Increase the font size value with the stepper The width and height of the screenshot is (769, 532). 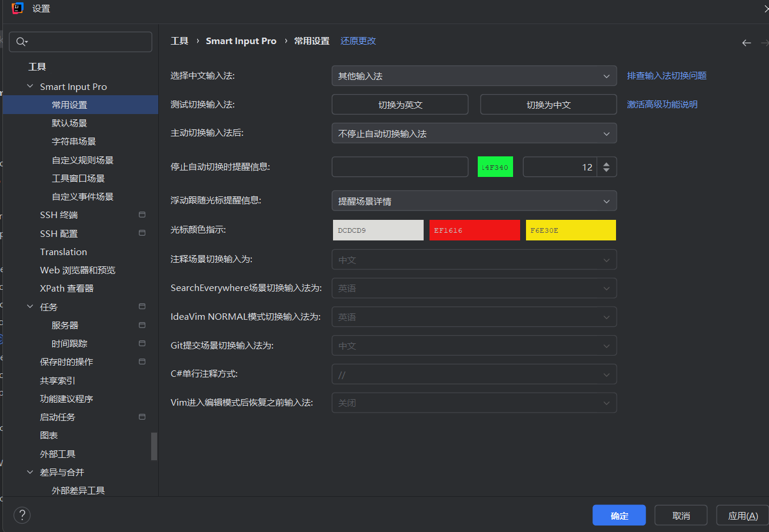pyautogui.click(x=607, y=163)
